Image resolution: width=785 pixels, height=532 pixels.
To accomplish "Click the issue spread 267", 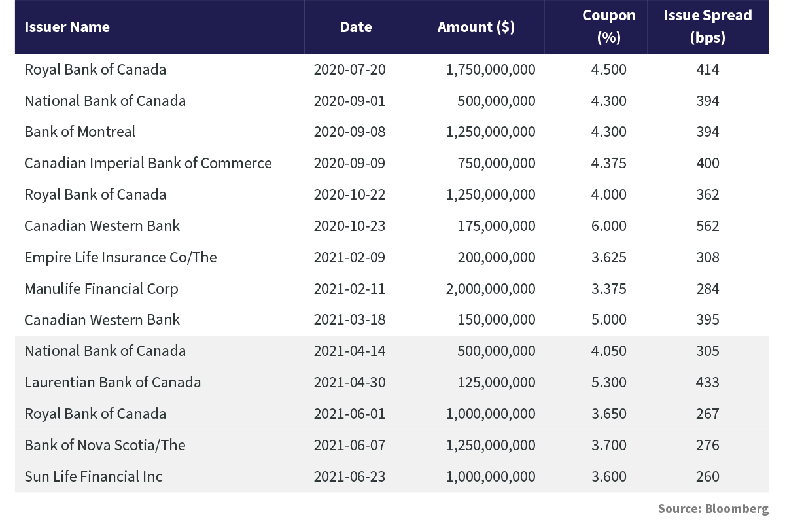I will [x=708, y=414].
